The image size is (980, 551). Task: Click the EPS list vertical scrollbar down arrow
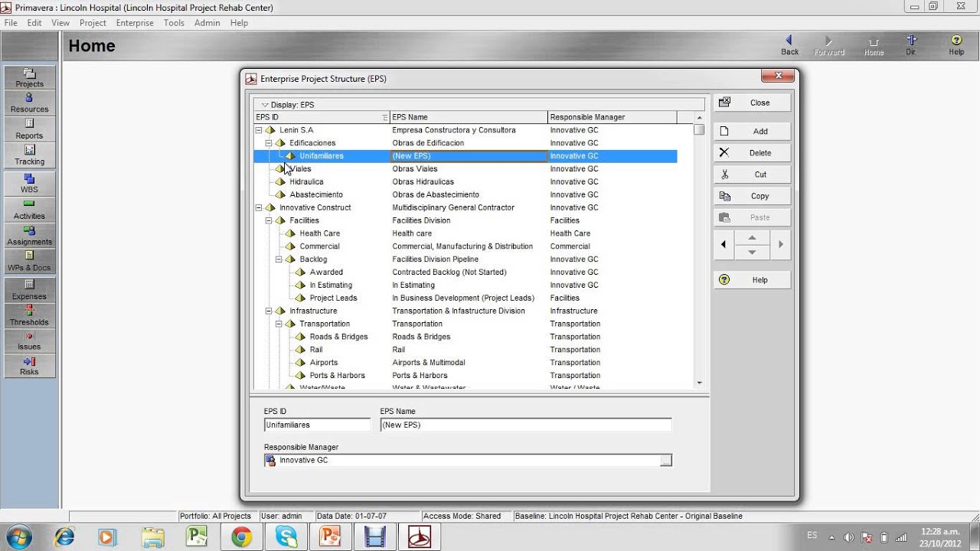click(x=699, y=383)
